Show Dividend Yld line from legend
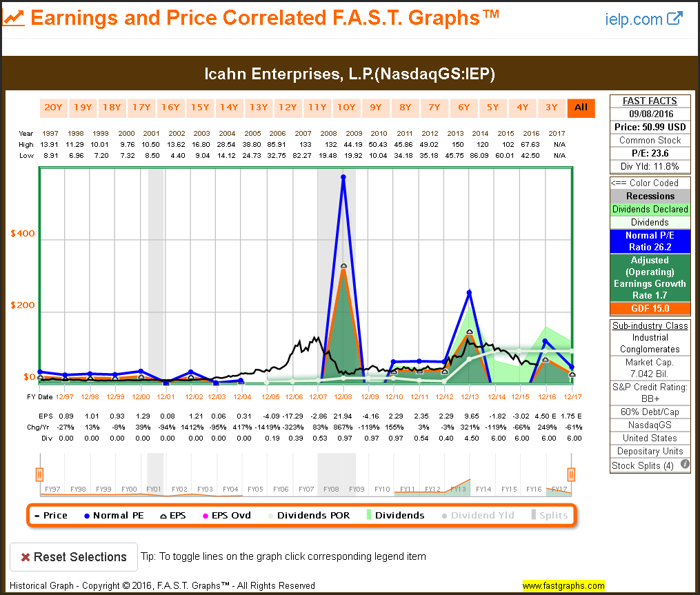 (x=477, y=515)
